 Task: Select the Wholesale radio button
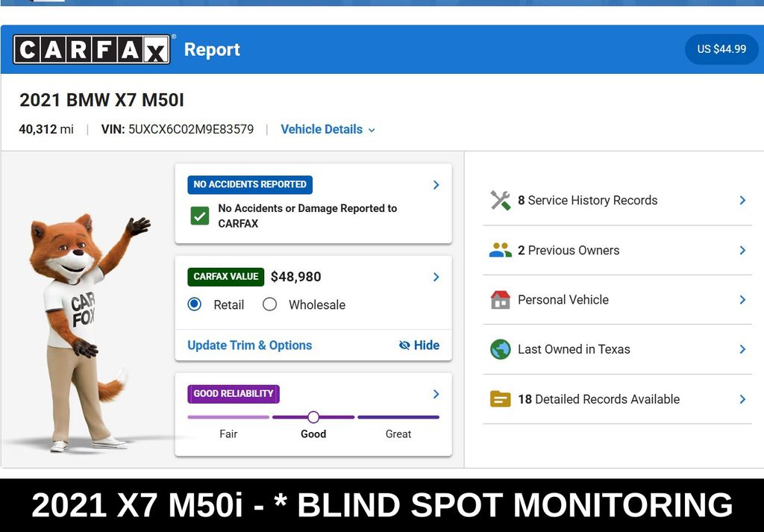[269, 304]
